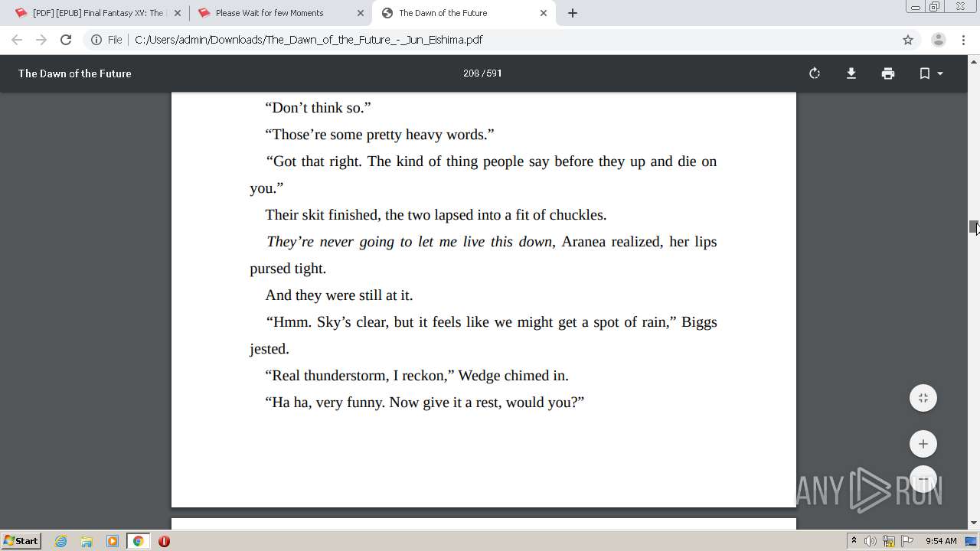Zoom in on the PDF

pyautogui.click(x=923, y=444)
